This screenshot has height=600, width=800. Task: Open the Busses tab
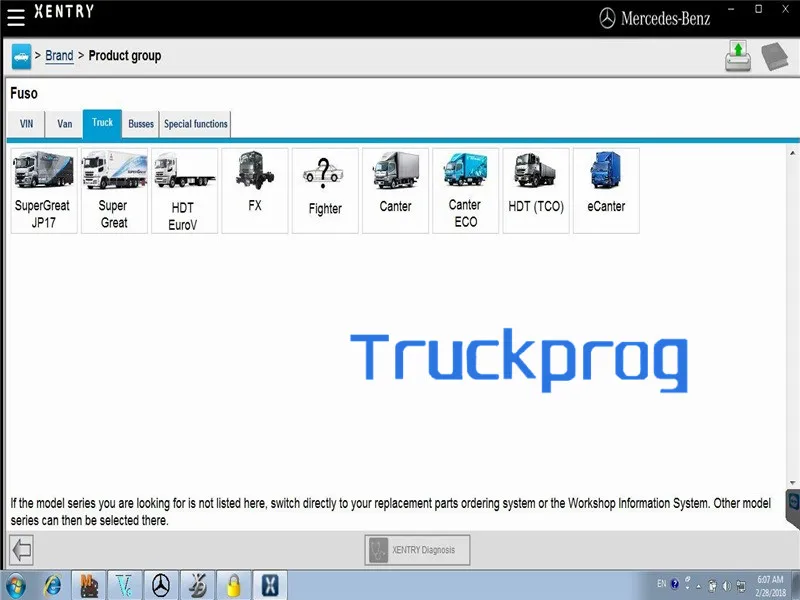click(141, 124)
